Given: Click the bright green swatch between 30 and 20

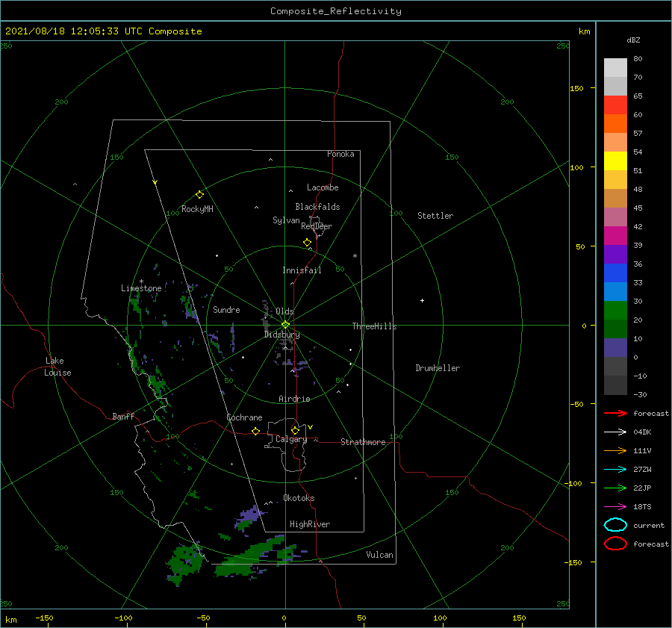Looking at the screenshot, I should click(x=615, y=311).
